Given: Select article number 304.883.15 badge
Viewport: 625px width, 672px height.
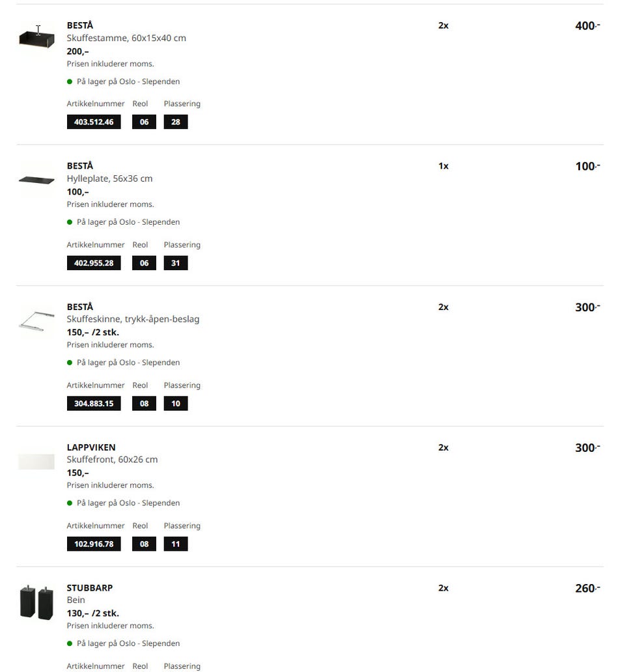Looking at the screenshot, I should tap(94, 403).
